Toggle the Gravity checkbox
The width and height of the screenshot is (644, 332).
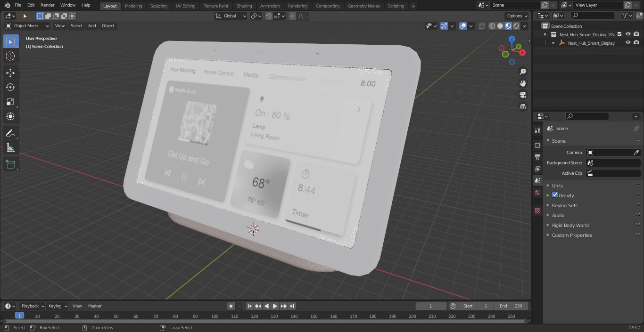point(555,195)
